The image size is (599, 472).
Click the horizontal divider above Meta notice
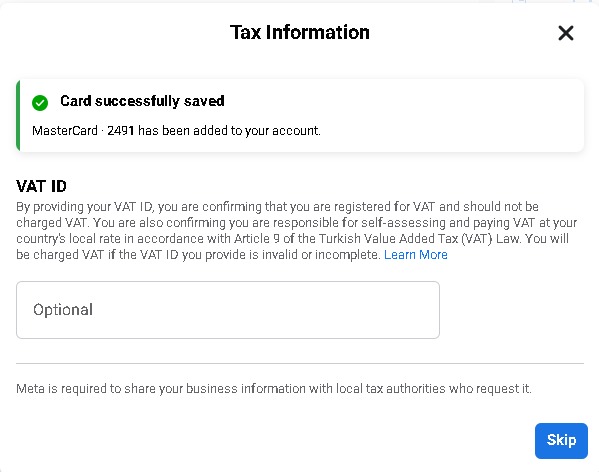(x=300, y=364)
